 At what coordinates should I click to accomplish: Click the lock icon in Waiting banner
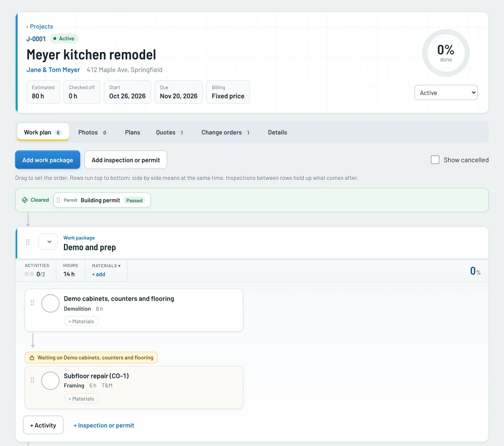[x=32, y=358]
